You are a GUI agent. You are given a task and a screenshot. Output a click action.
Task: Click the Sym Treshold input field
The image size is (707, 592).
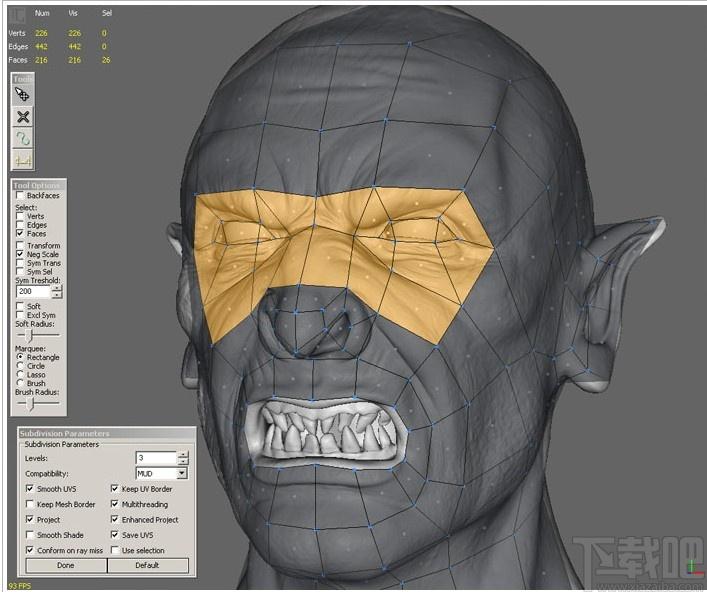[34, 292]
